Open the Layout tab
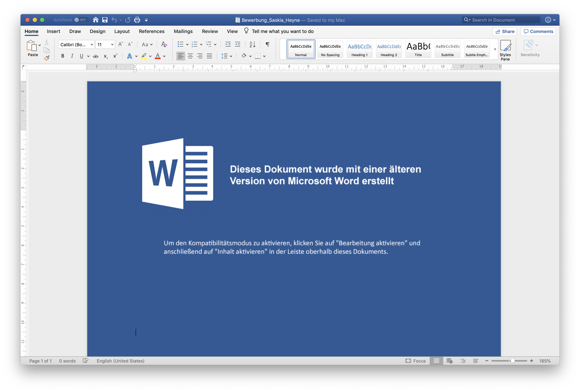Screen dimensions: 580x392 (122, 31)
